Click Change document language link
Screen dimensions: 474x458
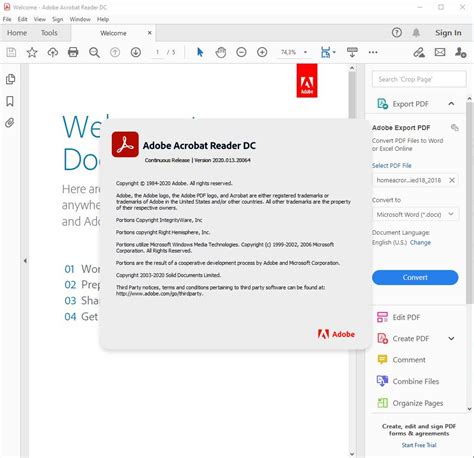click(x=420, y=242)
